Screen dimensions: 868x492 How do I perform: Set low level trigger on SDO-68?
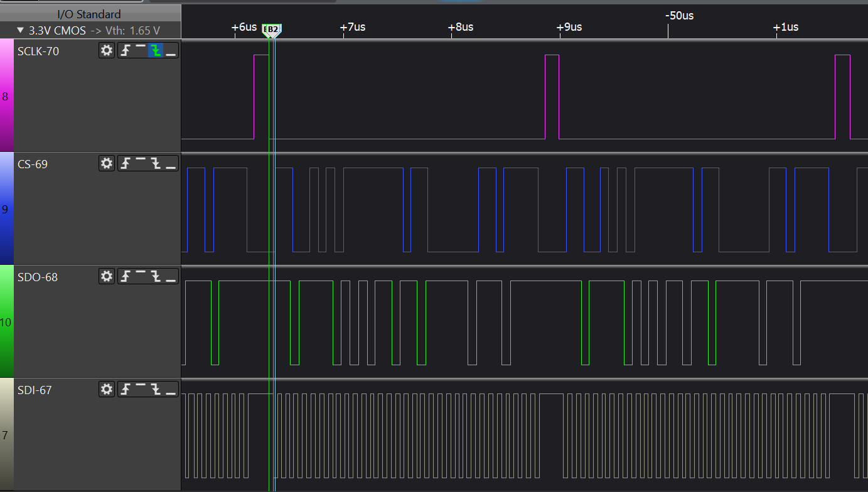[170, 277]
